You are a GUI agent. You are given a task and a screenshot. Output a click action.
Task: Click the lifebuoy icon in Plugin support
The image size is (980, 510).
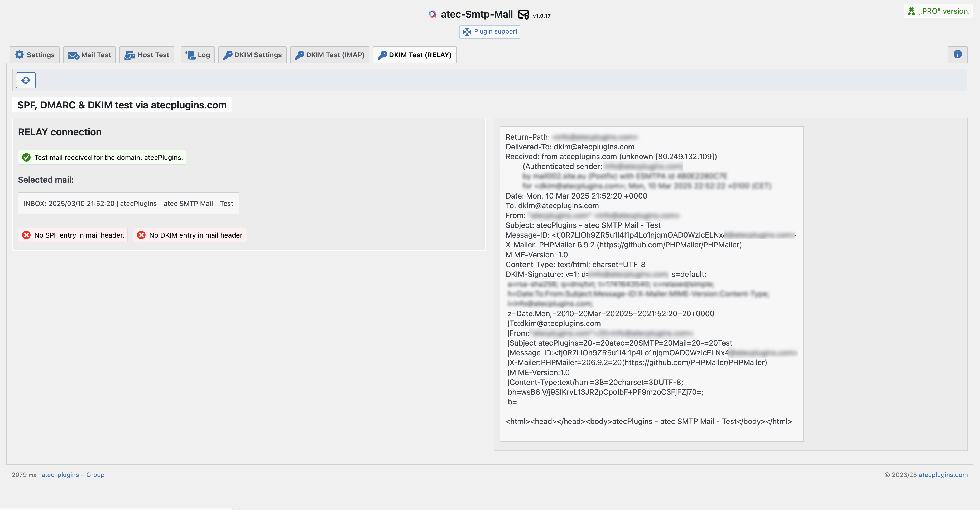pyautogui.click(x=467, y=32)
